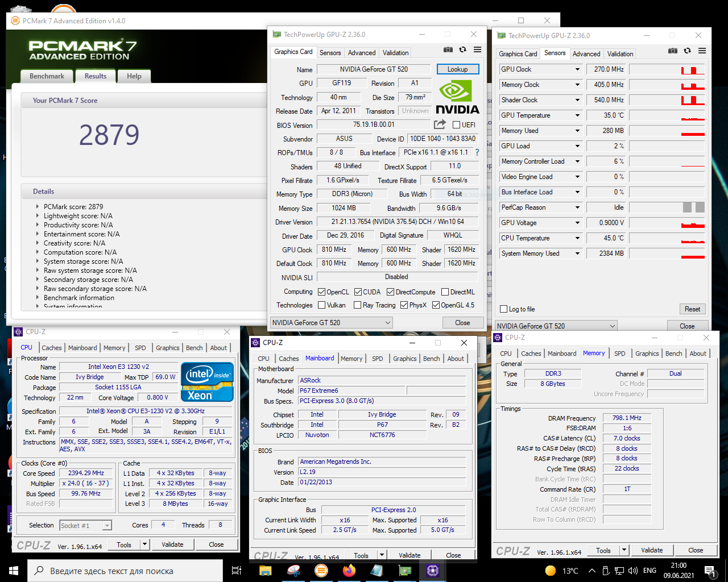
Task: Click Close button in CPU-Z Mainboard window
Action: click(x=453, y=555)
